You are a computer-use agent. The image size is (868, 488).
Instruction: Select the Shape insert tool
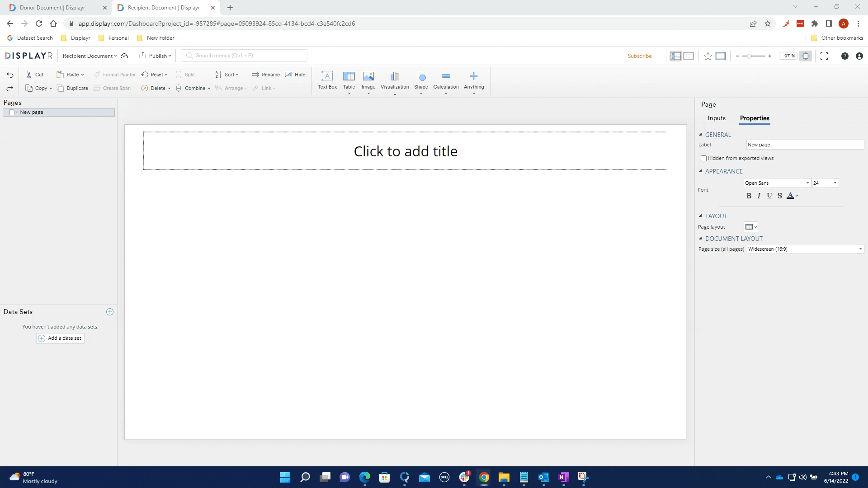coord(421,80)
